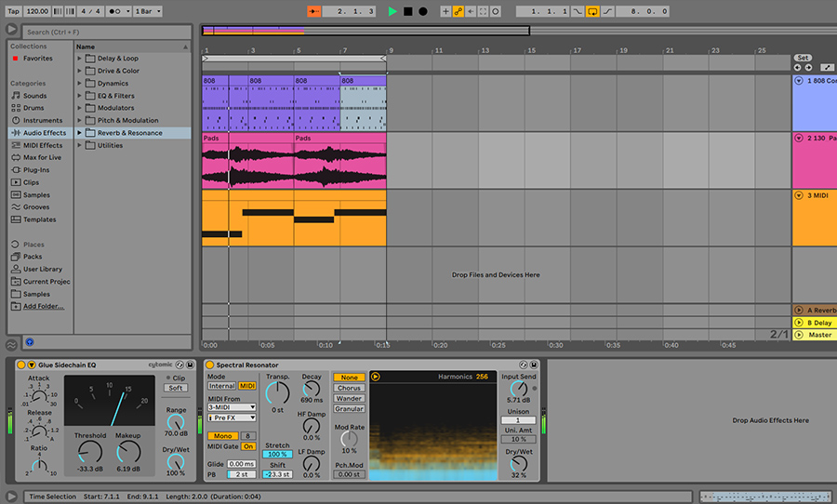The image size is (837, 504).
Task: Expand the Delay & Loop folder
Action: pyautogui.click(x=80, y=59)
